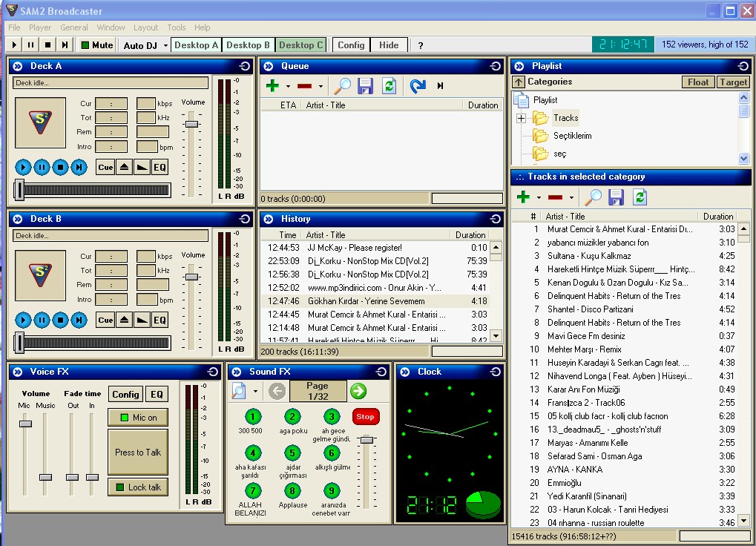Click Press to Talk button

[x=138, y=452]
